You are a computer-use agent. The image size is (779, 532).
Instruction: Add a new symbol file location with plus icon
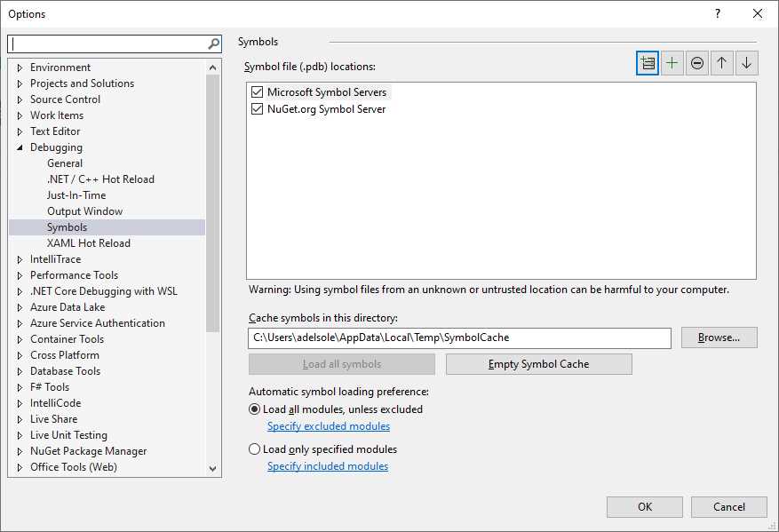click(x=672, y=62)
